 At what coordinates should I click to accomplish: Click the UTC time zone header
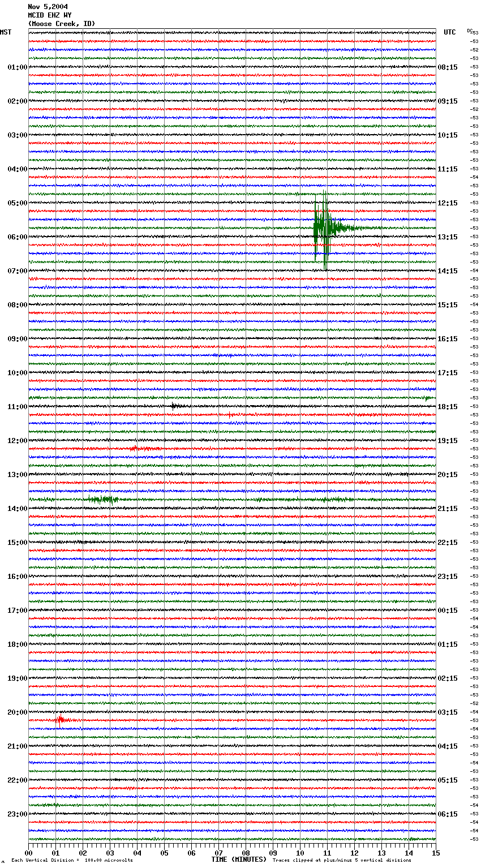(450, 32)
